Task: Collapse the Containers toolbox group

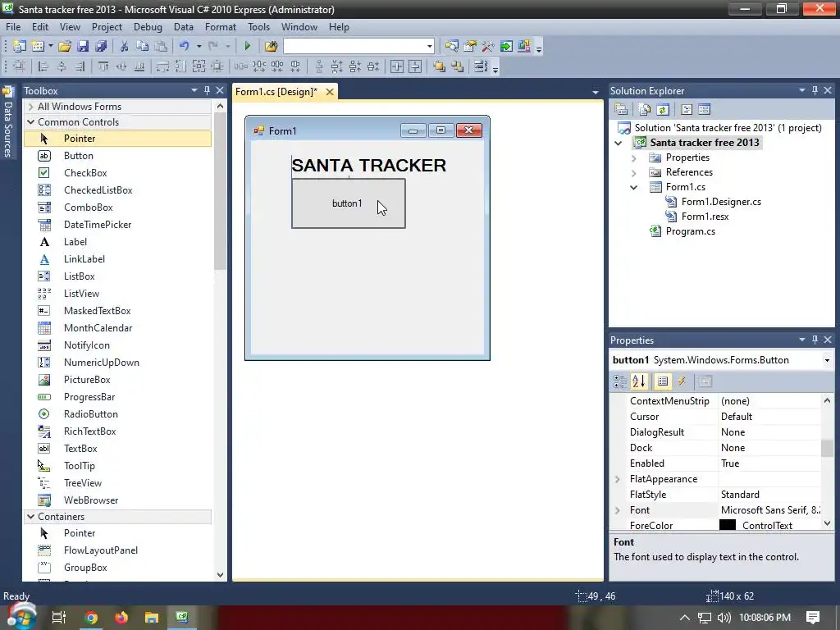Action: click(31, 517)
